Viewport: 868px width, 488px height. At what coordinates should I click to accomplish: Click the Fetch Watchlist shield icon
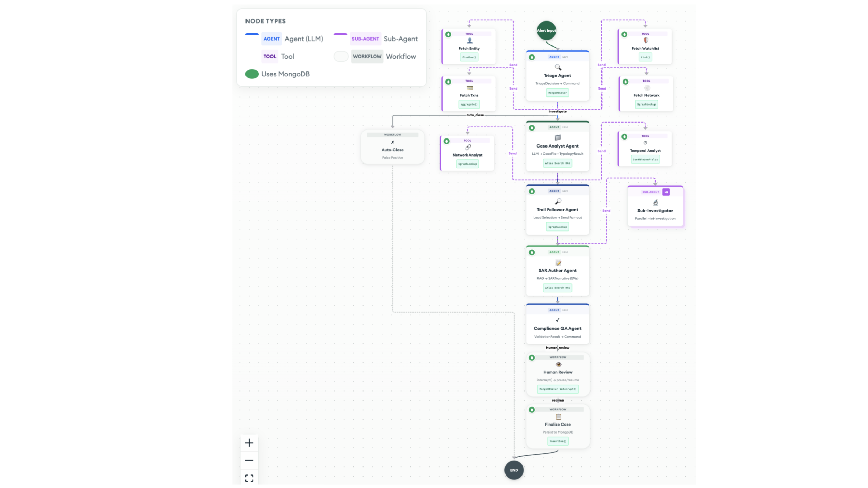click(x=645, y=41)
